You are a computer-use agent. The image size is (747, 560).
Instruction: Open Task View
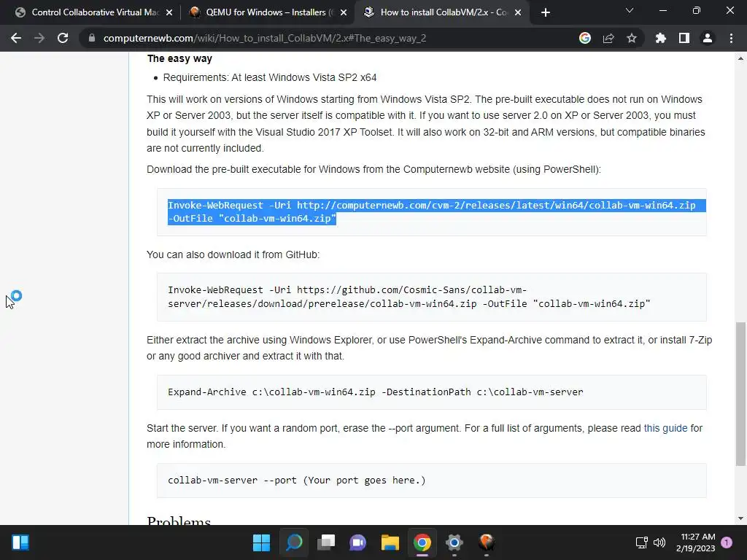coord(326,542)
